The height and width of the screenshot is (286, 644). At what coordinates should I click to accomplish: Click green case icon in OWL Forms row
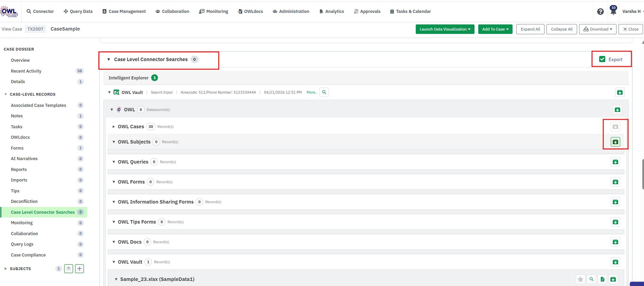coord(615,182)
